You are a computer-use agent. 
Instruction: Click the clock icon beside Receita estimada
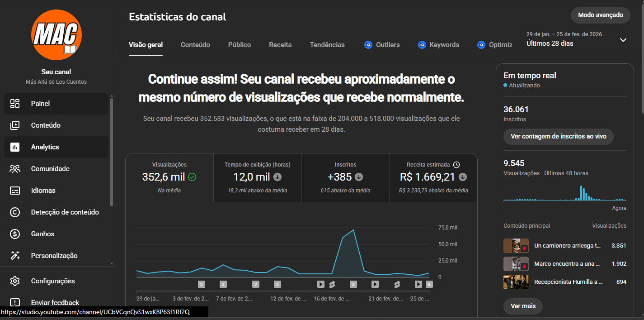click(456, 165)
